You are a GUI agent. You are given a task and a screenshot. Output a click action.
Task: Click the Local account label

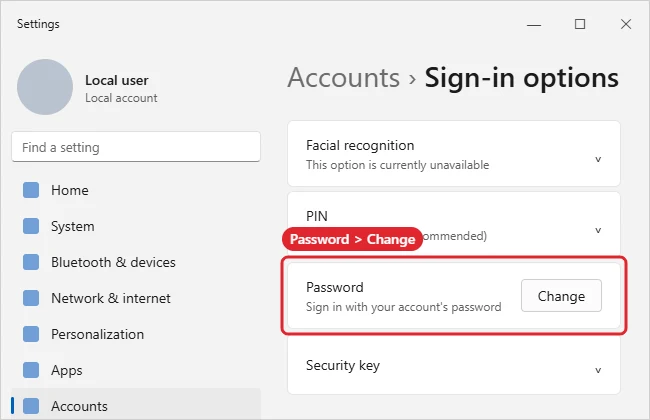click(x=121, y=98)
